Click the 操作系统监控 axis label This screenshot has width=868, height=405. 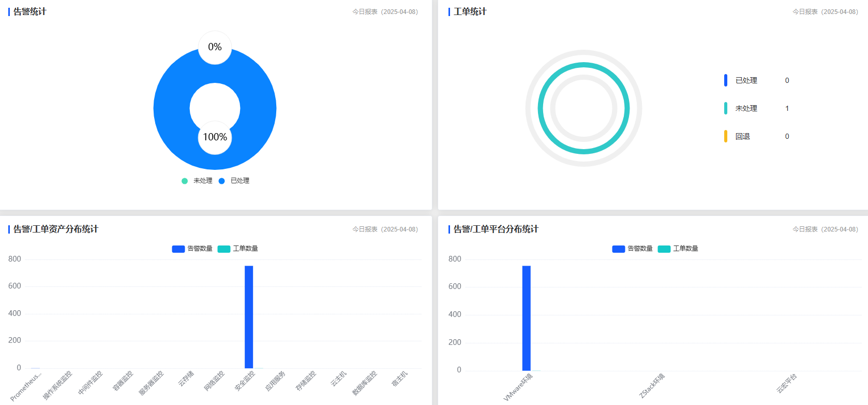coord(57,385)
